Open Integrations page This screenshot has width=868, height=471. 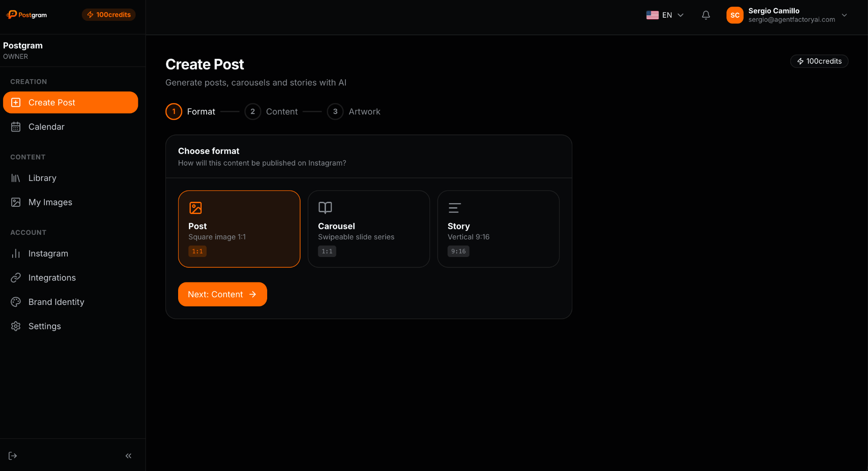(x=71, y=278)
